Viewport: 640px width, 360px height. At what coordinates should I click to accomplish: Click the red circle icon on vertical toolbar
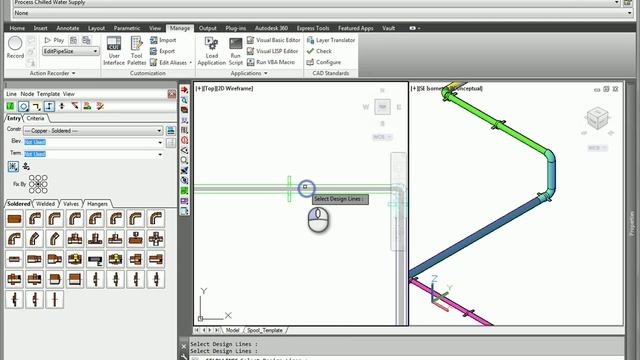pyautogui.click(x=184, y=140)
